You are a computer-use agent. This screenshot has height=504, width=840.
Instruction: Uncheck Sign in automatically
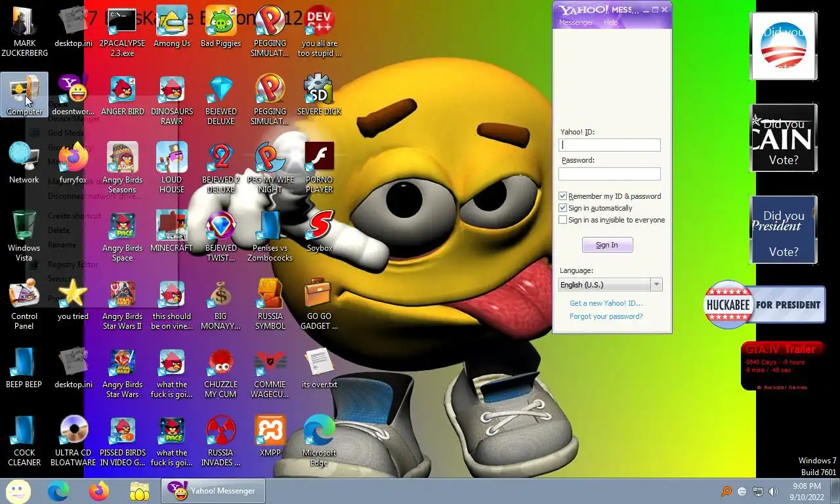click(562, 208)
